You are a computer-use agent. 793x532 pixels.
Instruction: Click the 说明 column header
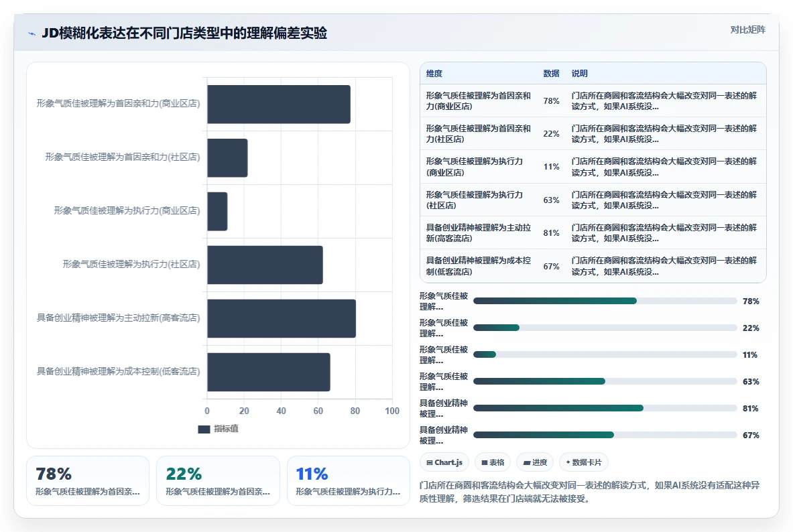580,73
